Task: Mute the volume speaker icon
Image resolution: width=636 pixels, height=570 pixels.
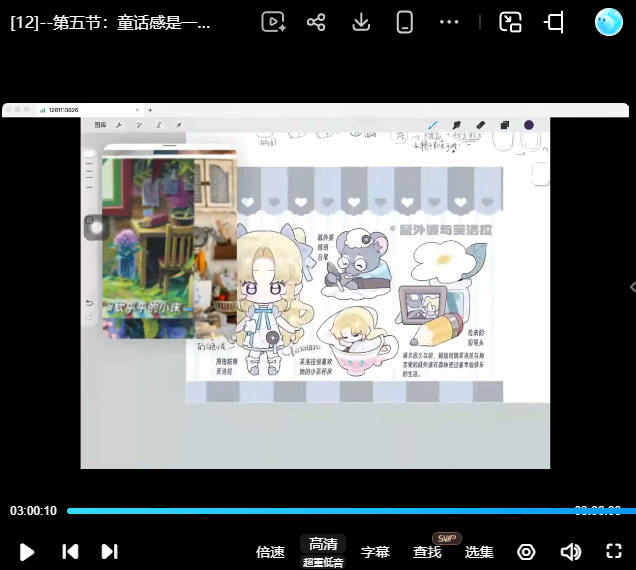Action: [x=571, y=552]
